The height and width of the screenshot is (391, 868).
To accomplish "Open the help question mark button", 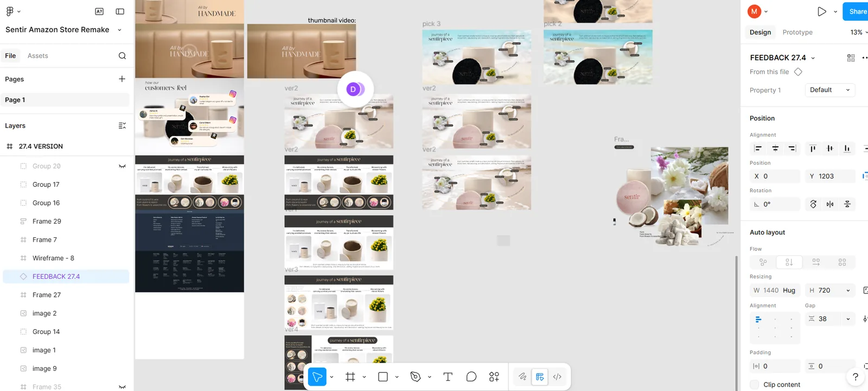I will click(855, 377).
